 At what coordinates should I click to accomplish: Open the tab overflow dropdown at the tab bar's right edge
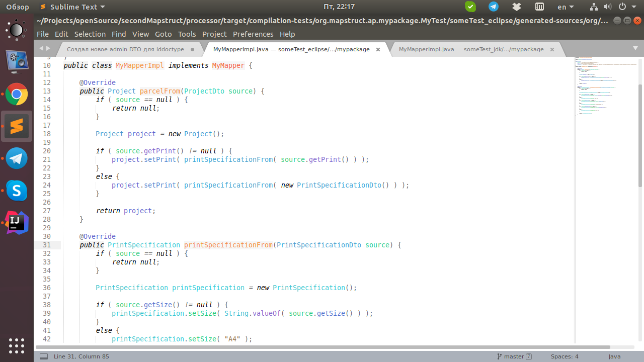tap(635, 49)
